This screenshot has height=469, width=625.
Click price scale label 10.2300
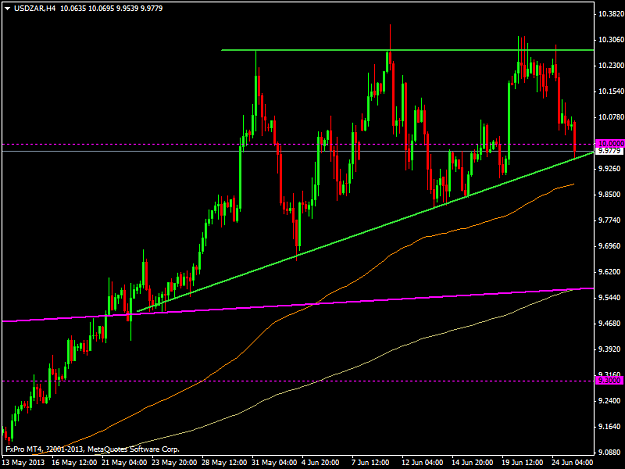click(611, 65)
